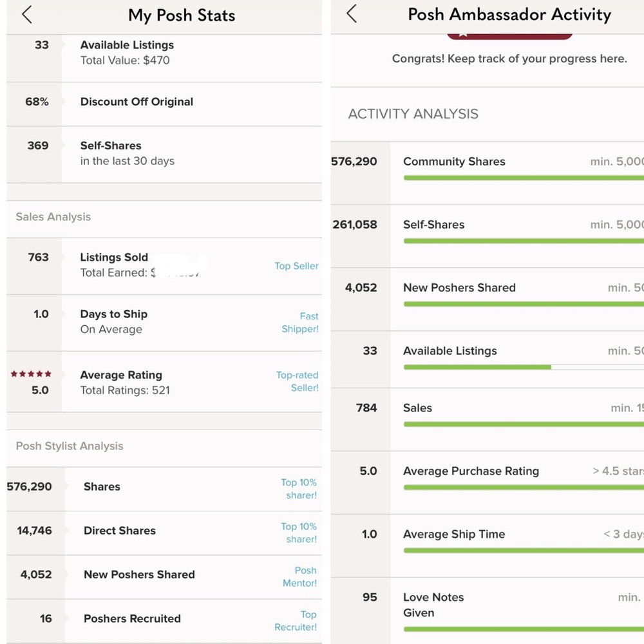Open the Days to Ship row
The width and height of the screenshot is (644, 644).
pyautogui.click(x=164, y=323)
